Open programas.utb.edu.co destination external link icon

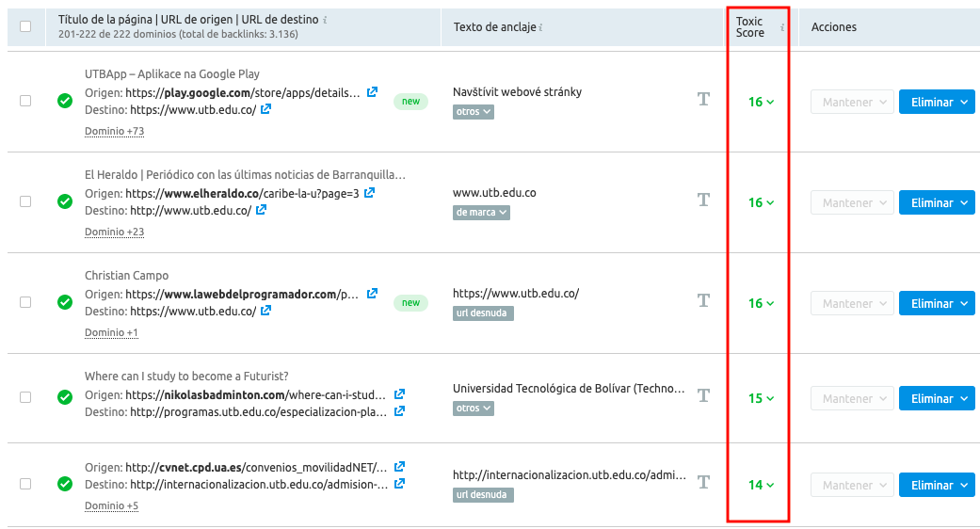(399, 411)
